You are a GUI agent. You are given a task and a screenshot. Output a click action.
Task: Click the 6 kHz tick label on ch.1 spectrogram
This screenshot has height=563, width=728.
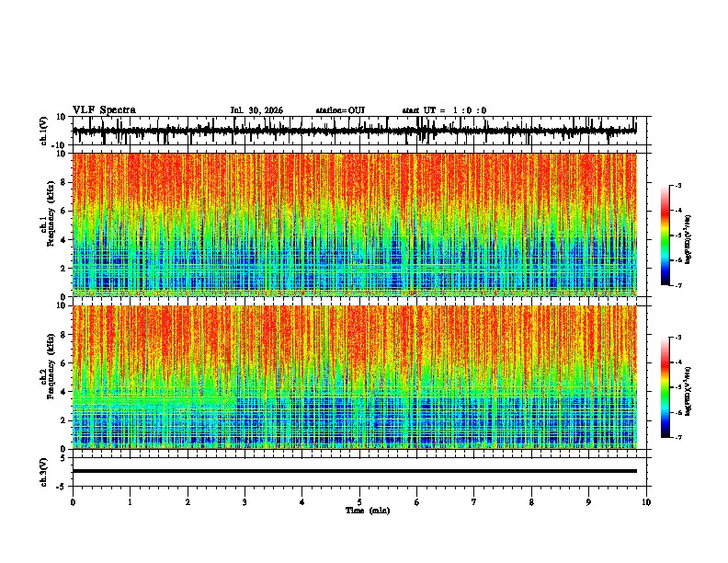pyautogui.click(x=64, y=211)
